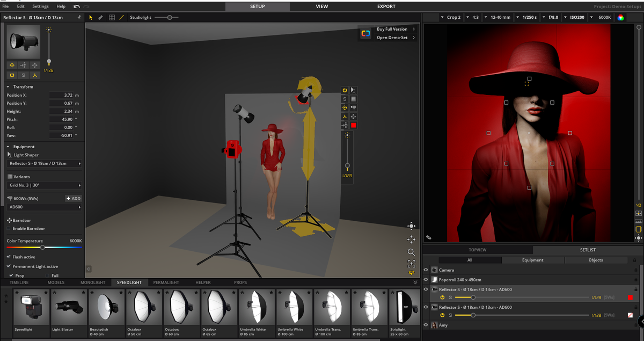644x341 pixels.
Task: Click the move-to-person icon under reflector preview
Action: coord(23,65)
